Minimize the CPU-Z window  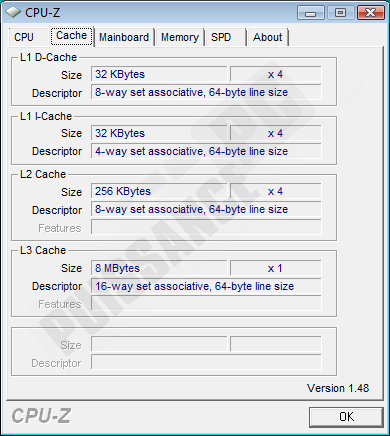tap(311, 13)
